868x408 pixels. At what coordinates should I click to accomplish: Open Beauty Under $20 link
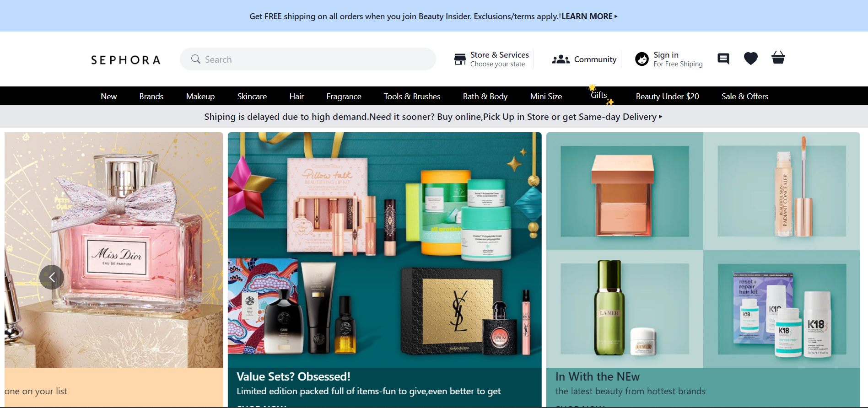click(667, 97)
